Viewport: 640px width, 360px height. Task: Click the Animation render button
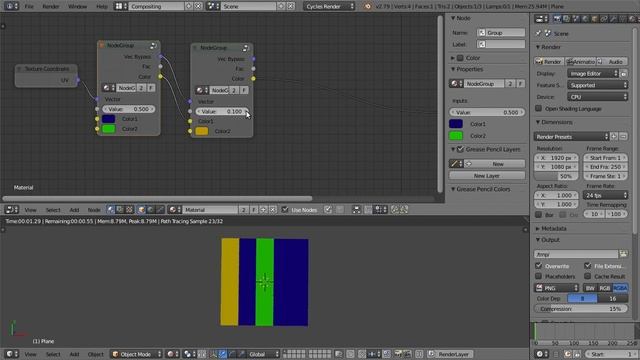(x=581, y=62)
